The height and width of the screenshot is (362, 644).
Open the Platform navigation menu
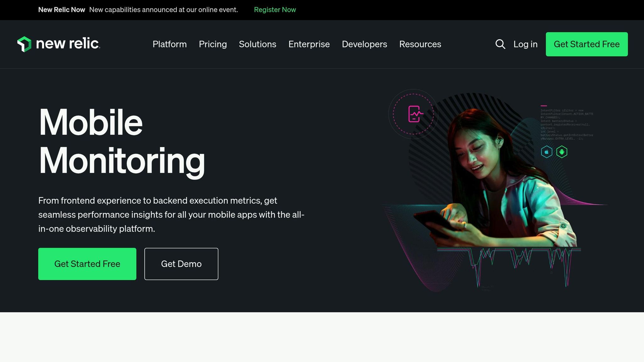pyautogui.click(x=169, y=44)
